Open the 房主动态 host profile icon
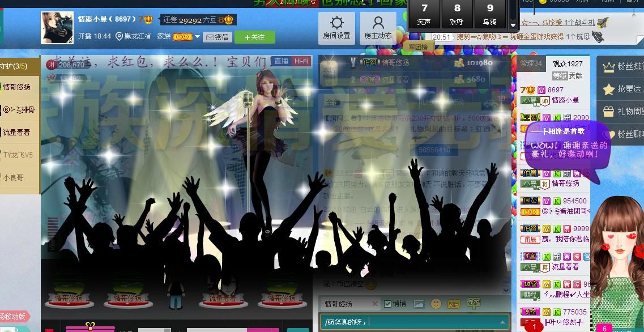This screenshot has width=644, height=332. pyautogui.click(x=378, y=28)
